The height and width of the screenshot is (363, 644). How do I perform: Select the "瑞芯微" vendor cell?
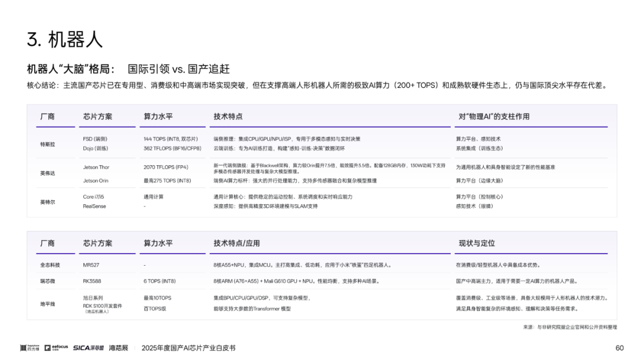pyautogui.click(x=48, y=281)
